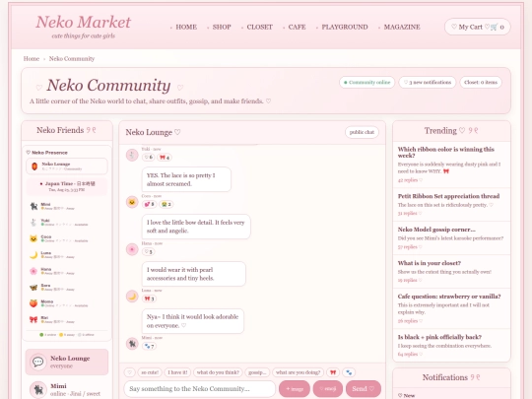Open the MAGAZINE menu item

tap(402, 27)
